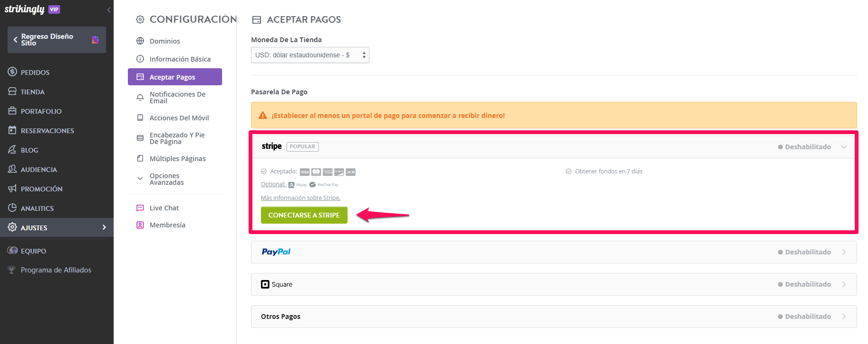868x344 pixels.
Task: Click the orange warning triangle icon
Action: coord(263,115)
